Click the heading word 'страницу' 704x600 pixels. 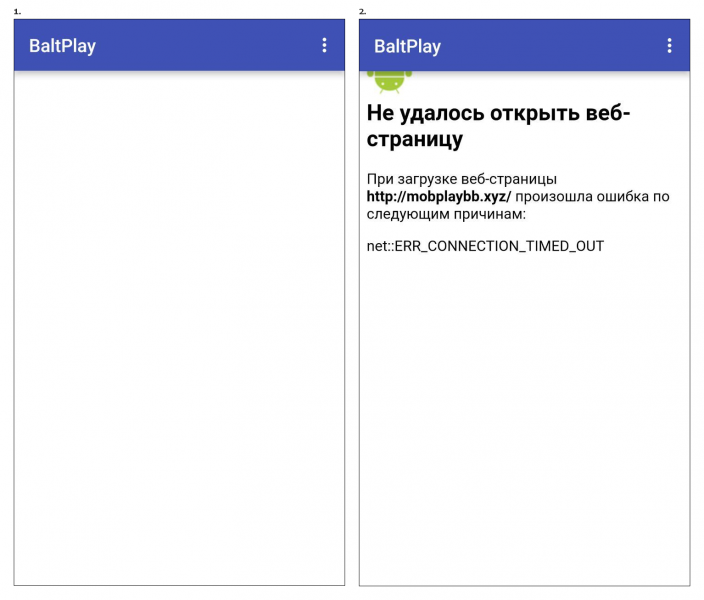[414, 139]
